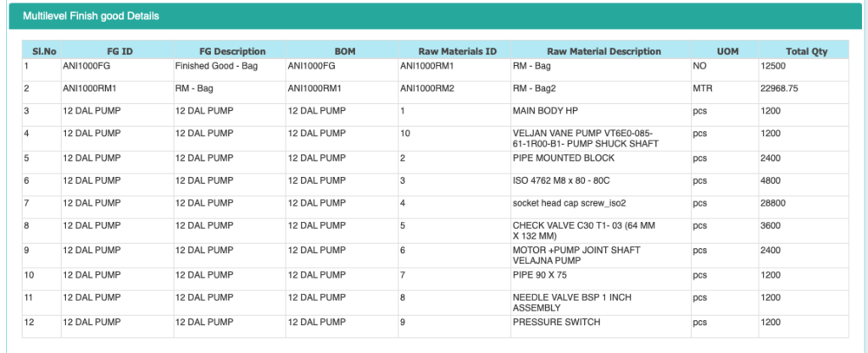Select the ANI1000FG cell in FG ID column
The image size is (868, 353).
(x=86, y=65)
